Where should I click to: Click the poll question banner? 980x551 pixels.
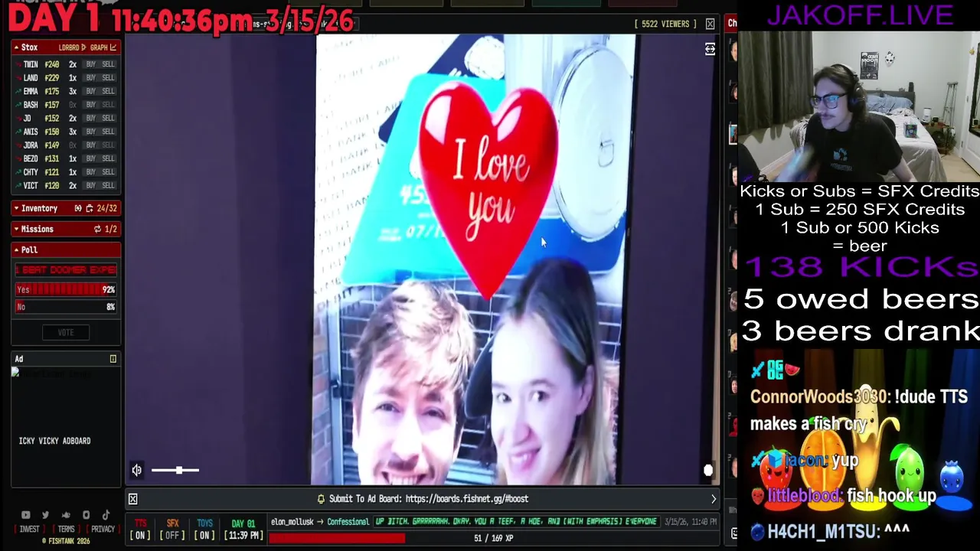pos(66,270)
